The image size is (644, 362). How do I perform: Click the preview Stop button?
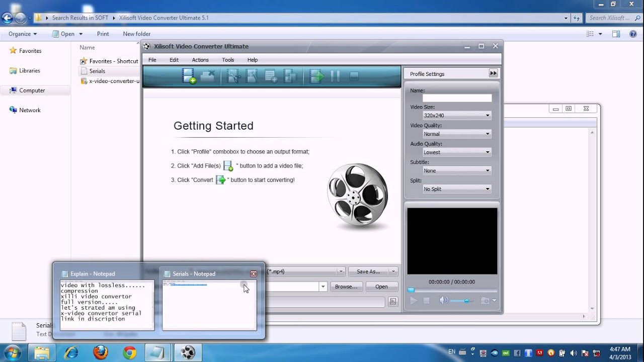point(426,301)
